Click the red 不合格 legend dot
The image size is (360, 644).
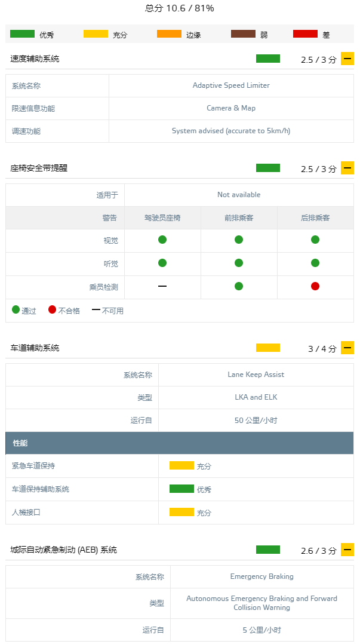pyautogui.click(x=52, y=309)
